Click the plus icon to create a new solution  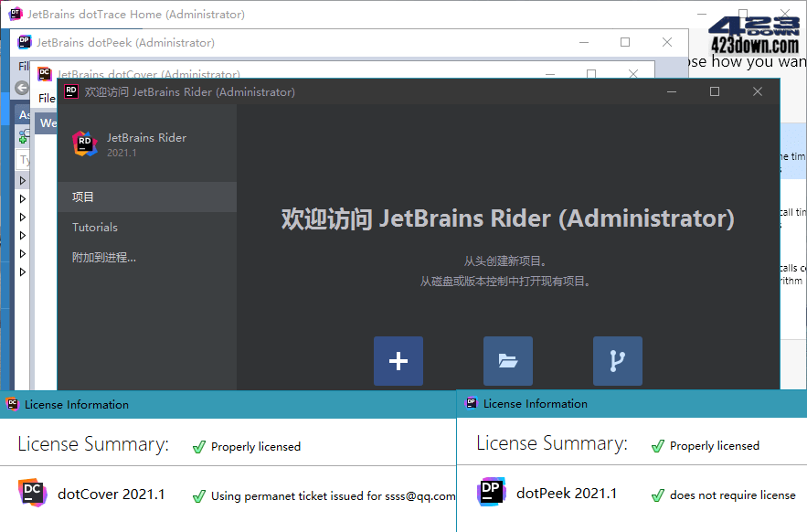398,360
